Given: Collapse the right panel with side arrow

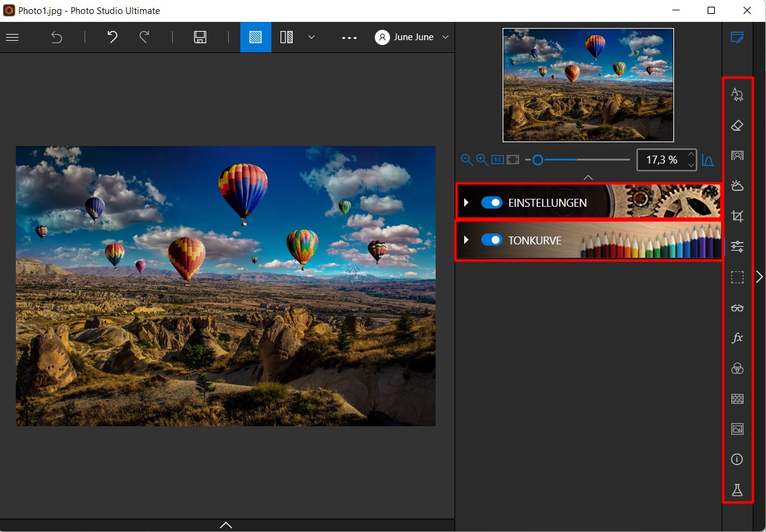Looking at the screenshot, I should pyautogui.click(x=759, y=277).
